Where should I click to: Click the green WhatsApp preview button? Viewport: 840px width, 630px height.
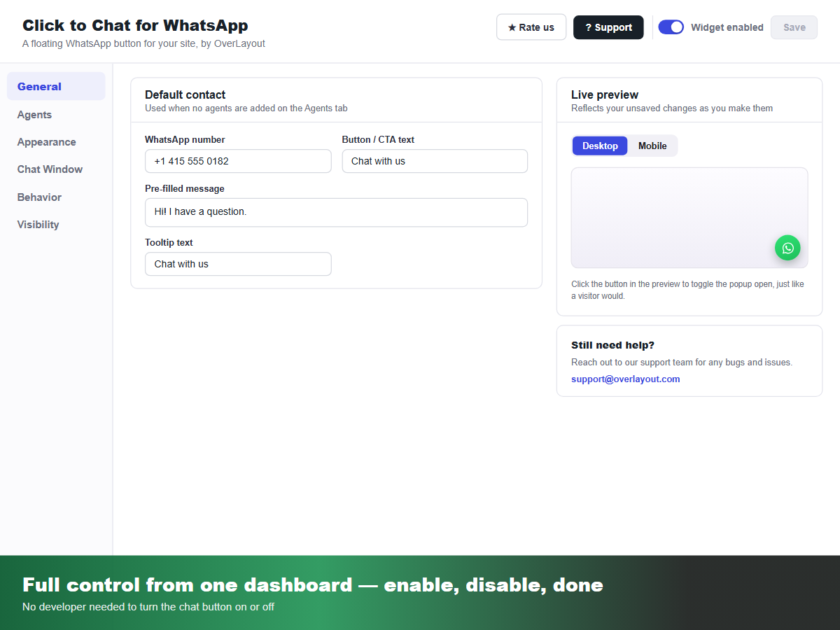[x=787, y=248]
